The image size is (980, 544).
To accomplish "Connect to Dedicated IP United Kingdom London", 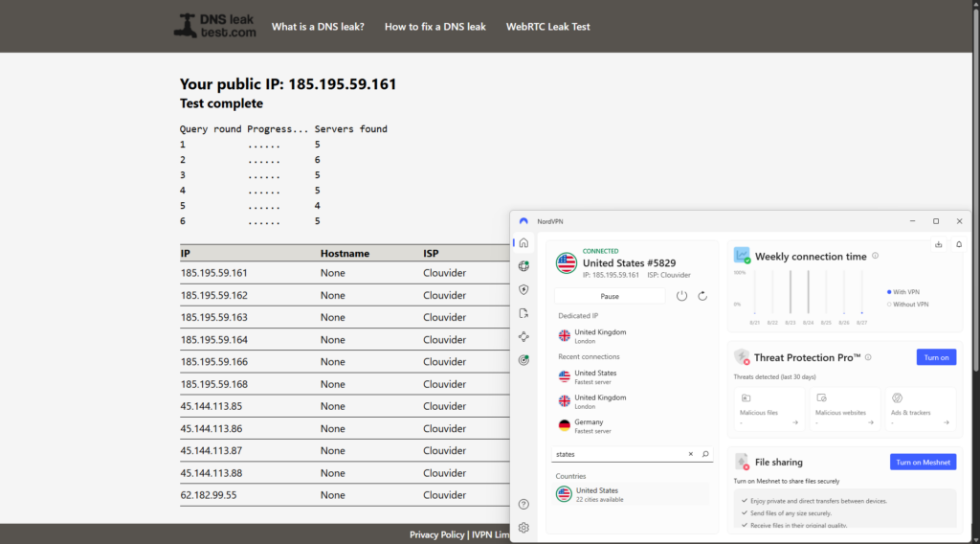I will 632,336.
